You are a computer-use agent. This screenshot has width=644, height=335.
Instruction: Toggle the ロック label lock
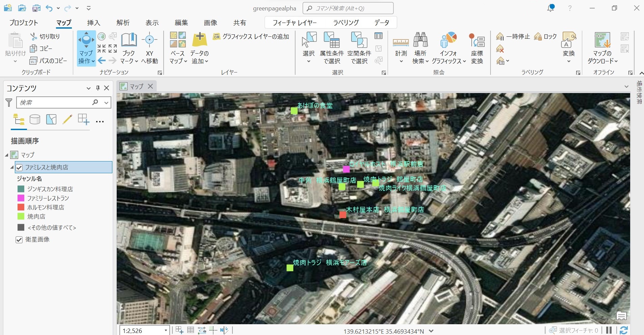[x=545, y=36]
